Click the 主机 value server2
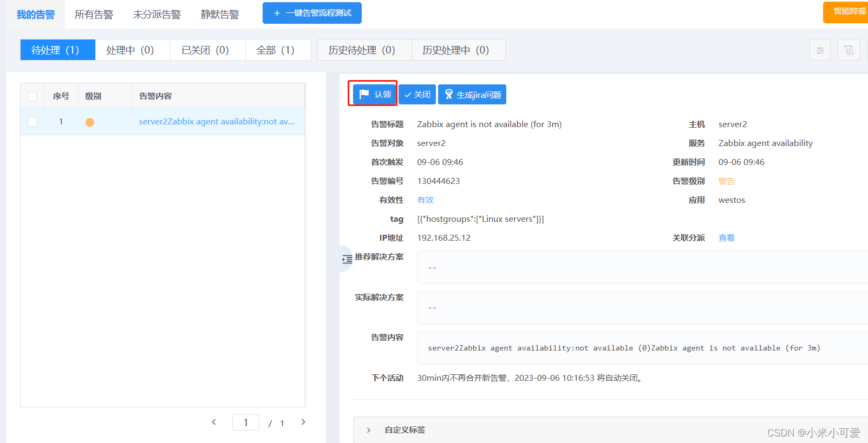The image size is (868, 443). (733, 124)
